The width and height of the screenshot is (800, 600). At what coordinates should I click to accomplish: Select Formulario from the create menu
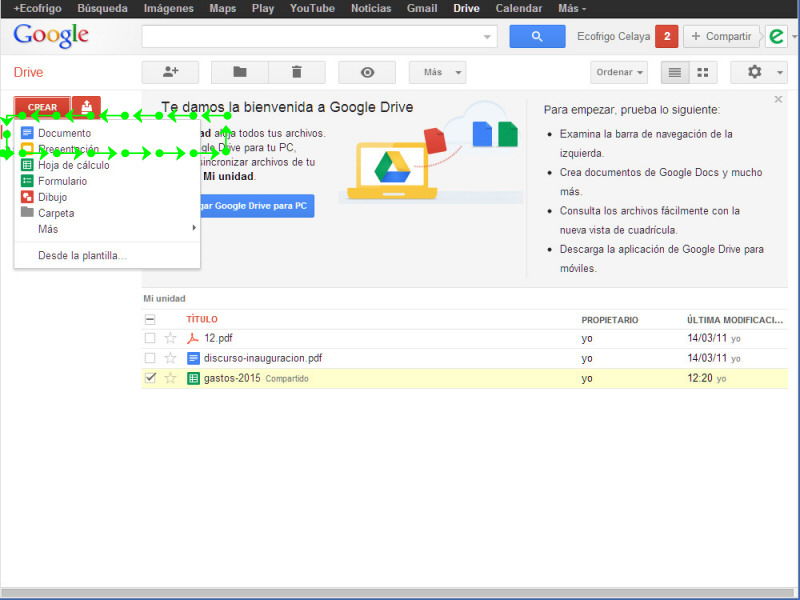click(107, 181)
